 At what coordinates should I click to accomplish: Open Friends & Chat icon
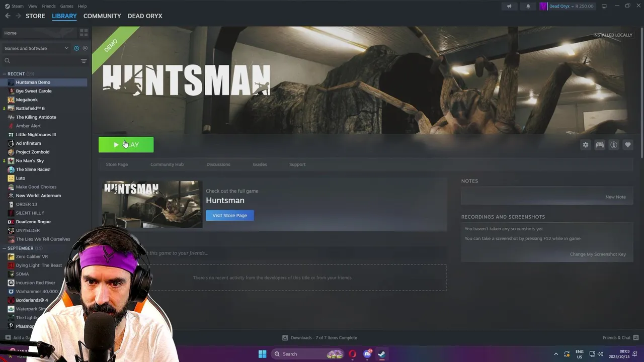636,338
